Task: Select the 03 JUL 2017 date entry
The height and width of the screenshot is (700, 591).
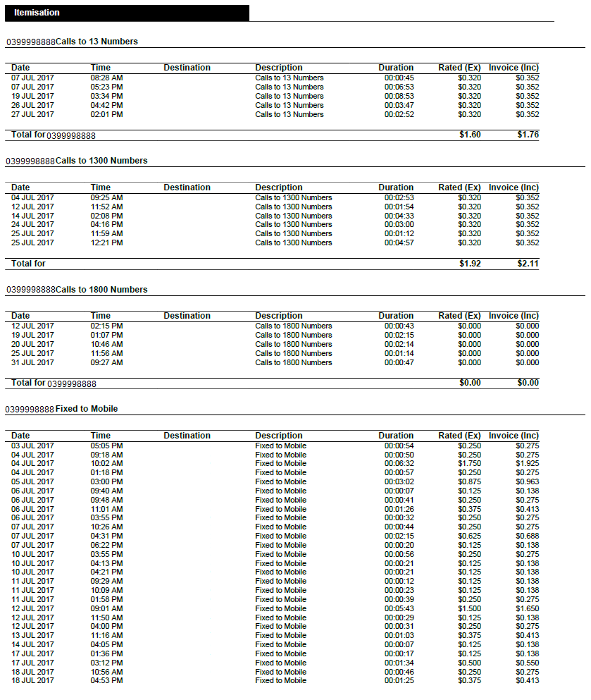Action: (32, 446)
